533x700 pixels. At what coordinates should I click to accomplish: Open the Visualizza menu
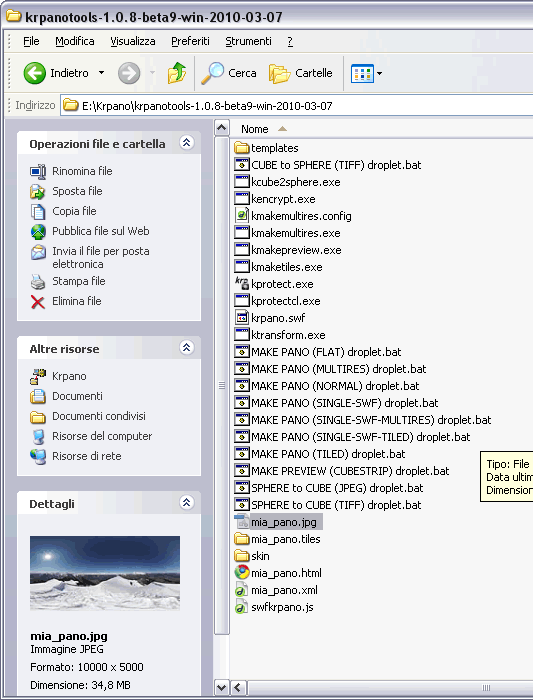(x=133, y=42)
